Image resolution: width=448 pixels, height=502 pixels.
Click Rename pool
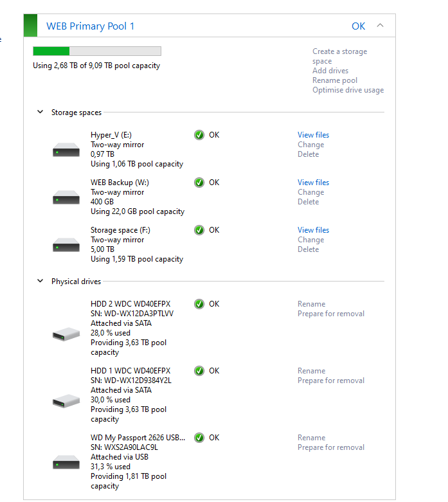[x=335, y=80]
